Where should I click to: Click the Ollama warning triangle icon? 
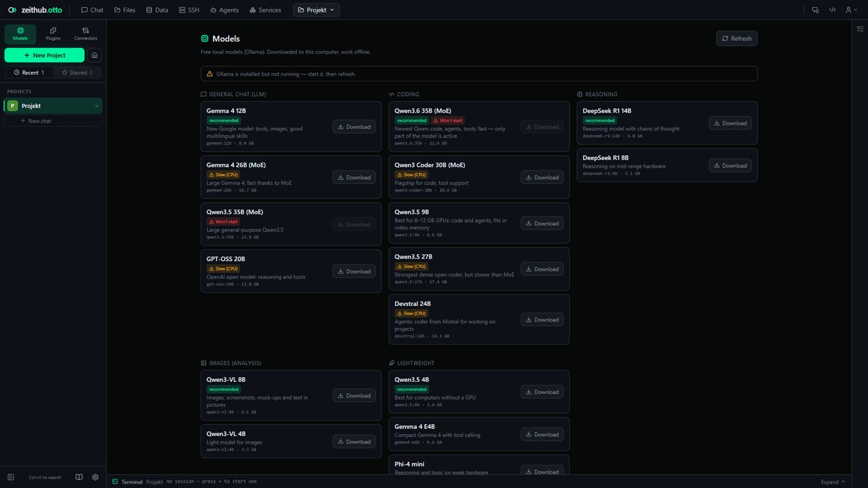209,74
